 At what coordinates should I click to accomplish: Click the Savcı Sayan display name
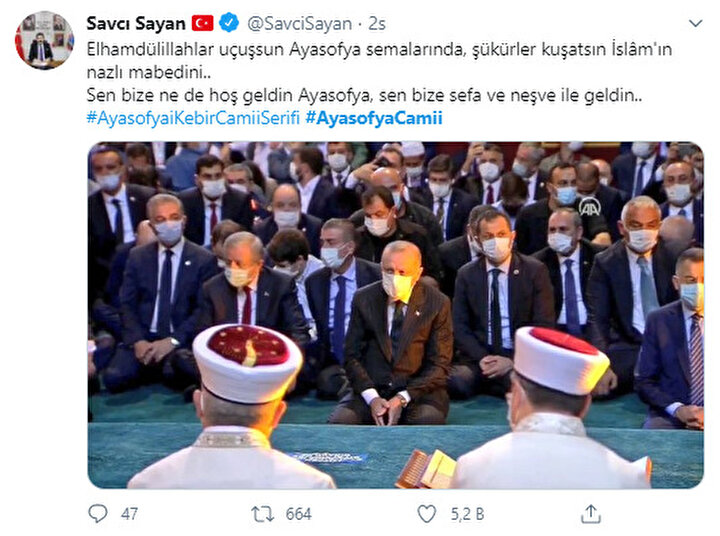(136, 23)
